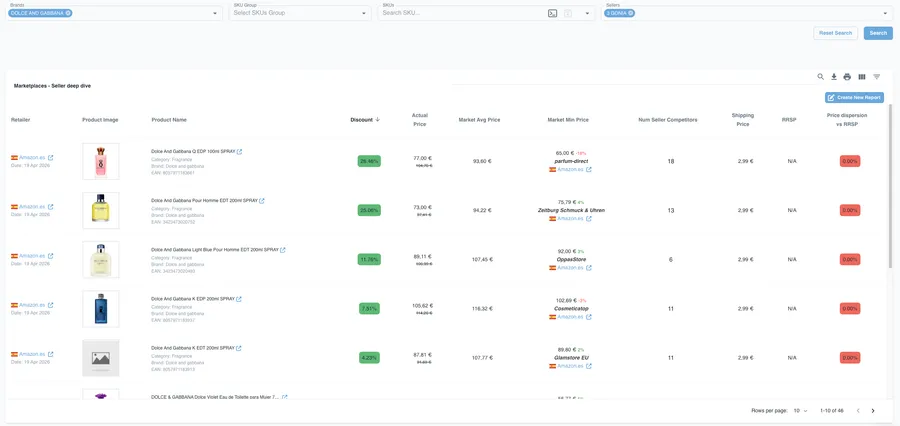Expand the SKUs dropdown arrow

[587, 13]
